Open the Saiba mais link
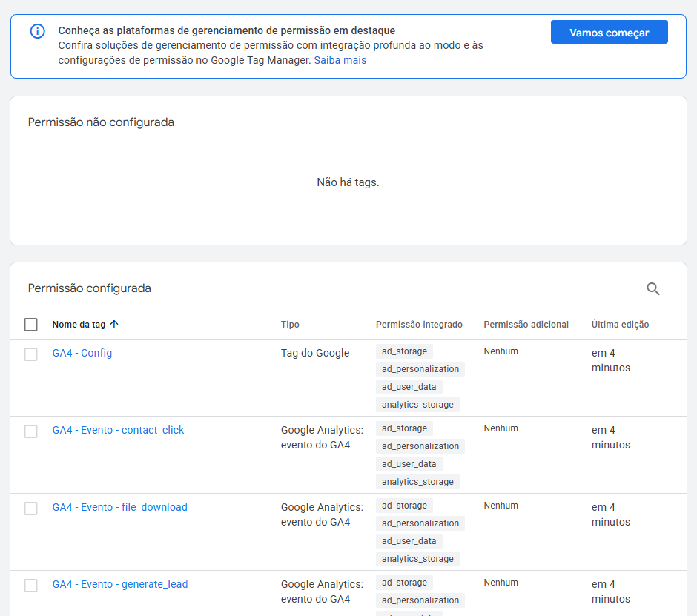 340,60
